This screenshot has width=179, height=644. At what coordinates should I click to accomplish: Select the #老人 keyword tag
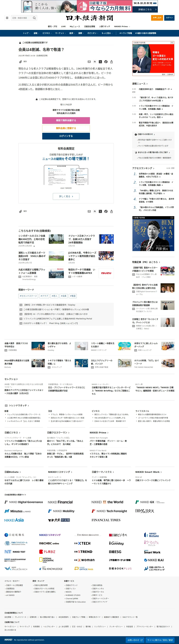tap(54, 296)
